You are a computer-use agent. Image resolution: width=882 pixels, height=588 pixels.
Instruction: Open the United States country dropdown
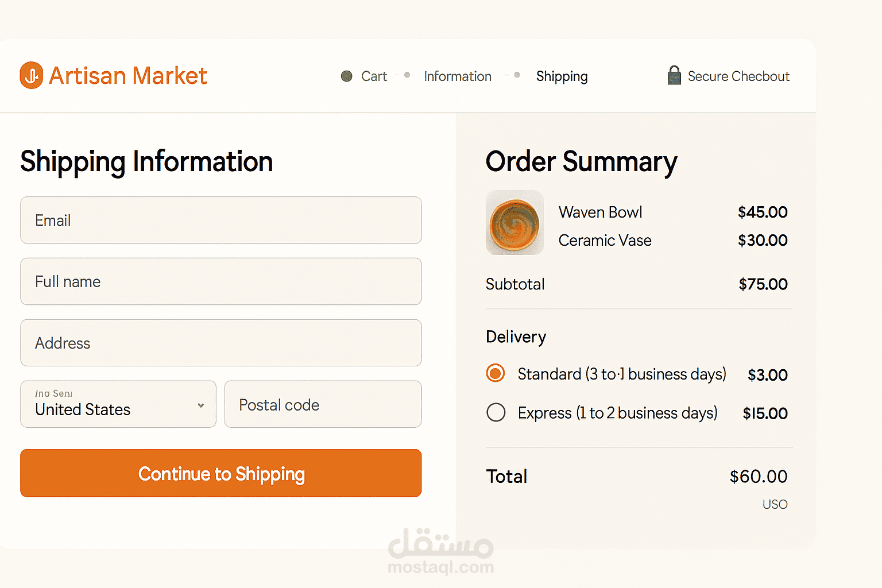click(118, 404)
